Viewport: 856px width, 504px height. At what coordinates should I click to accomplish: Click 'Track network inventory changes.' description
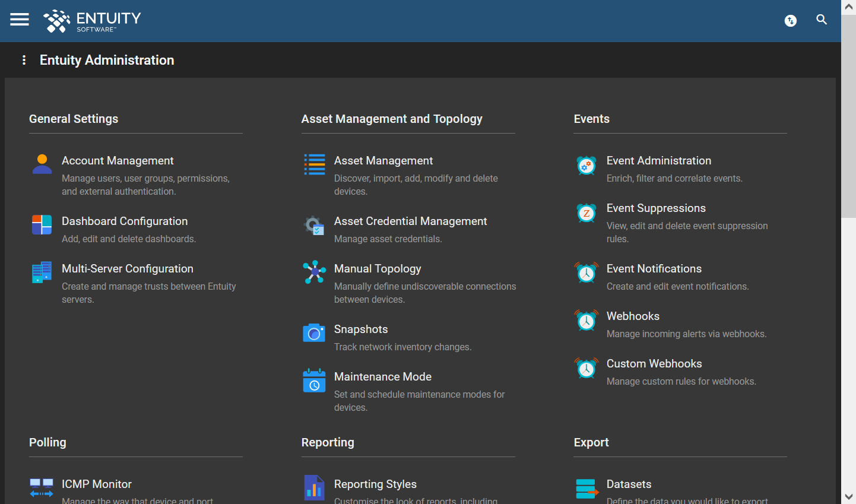point(403,347)
